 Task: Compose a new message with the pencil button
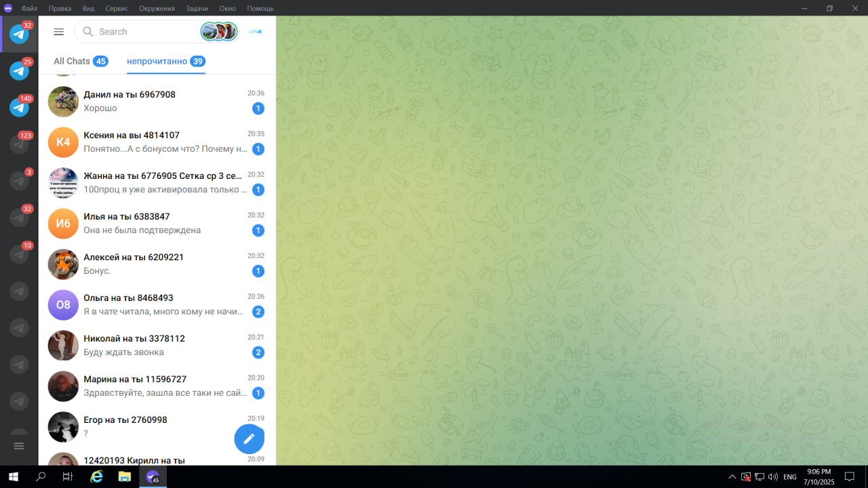[249, 439]
